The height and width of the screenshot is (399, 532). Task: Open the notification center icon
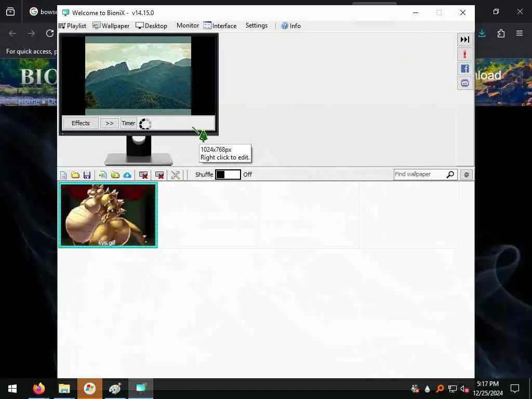coord(515,389)
